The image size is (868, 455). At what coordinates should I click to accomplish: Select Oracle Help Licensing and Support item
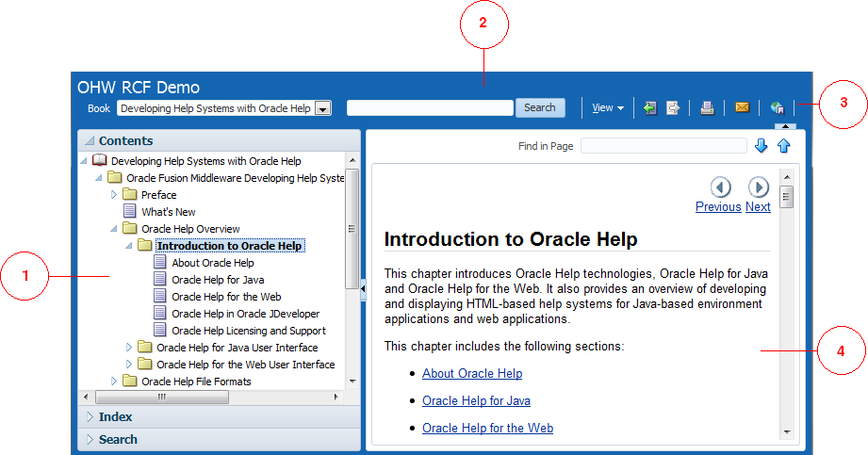coord(249,331)
